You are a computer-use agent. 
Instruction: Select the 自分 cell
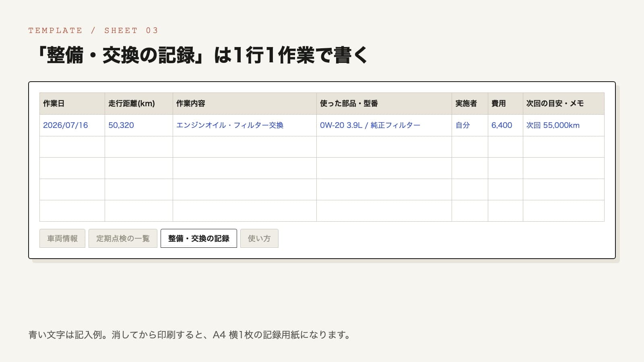pos(470,125)
